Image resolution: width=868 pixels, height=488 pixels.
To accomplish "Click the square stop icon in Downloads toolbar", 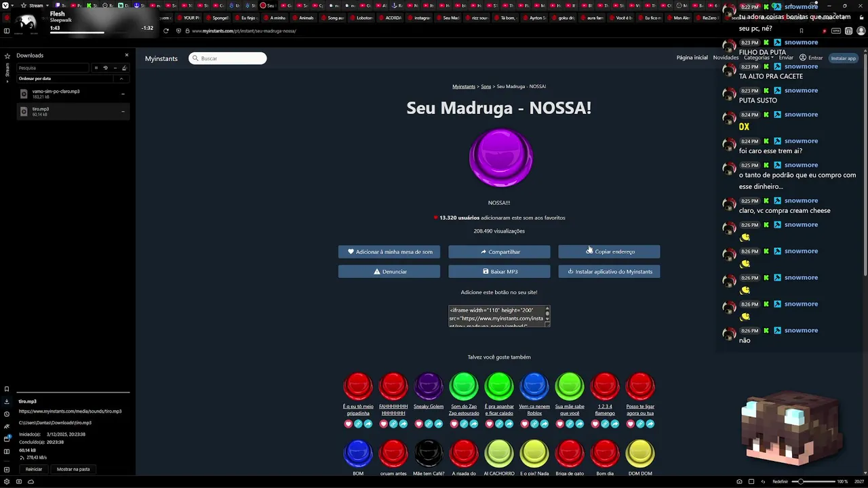I will tap(96, 68).
